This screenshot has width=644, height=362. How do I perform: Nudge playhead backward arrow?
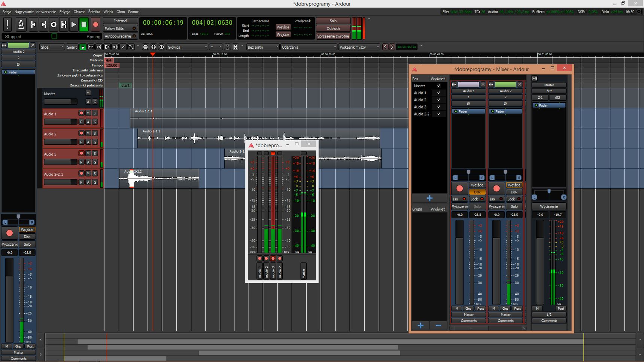tap(385, 47)
